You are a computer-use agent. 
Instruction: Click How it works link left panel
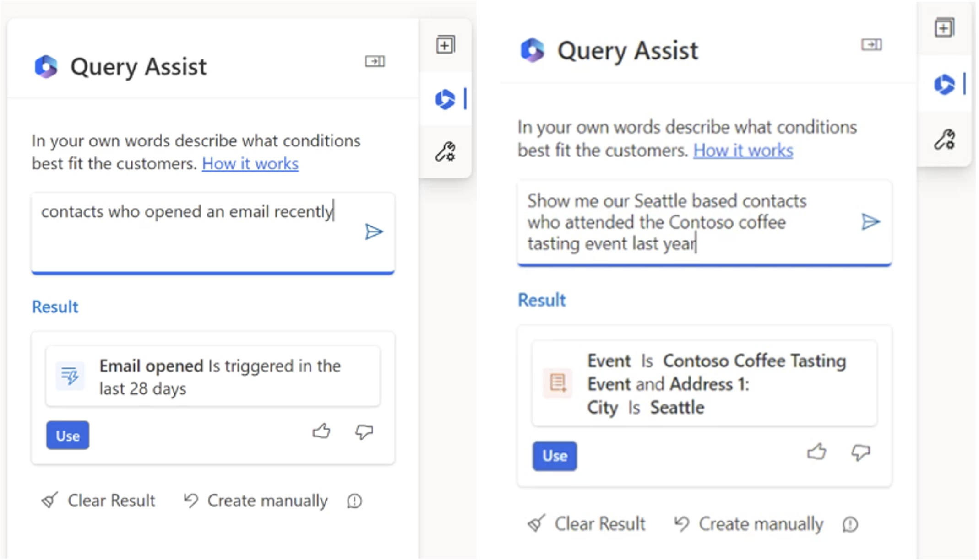pyautogui.click(x=250, y=163)
